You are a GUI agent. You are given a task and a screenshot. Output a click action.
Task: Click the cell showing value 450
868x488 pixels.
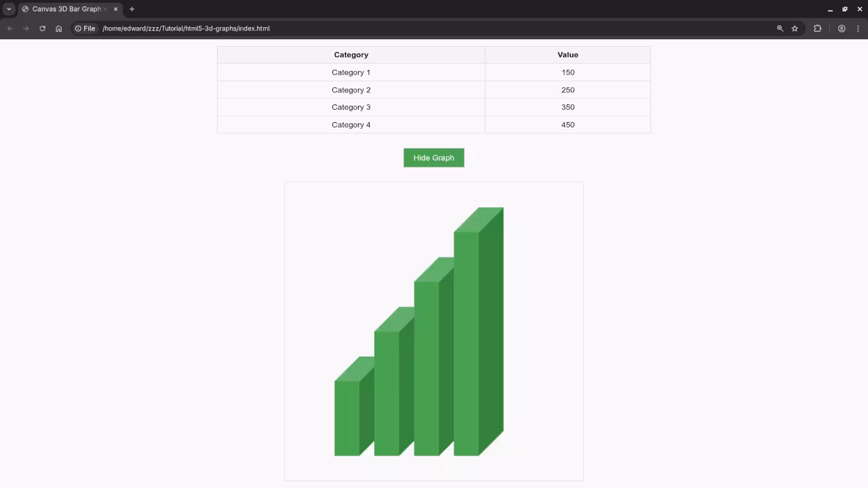point(568,124)
